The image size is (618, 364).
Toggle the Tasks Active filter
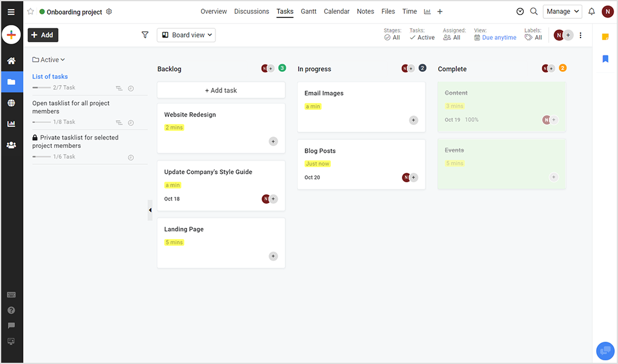422,37
